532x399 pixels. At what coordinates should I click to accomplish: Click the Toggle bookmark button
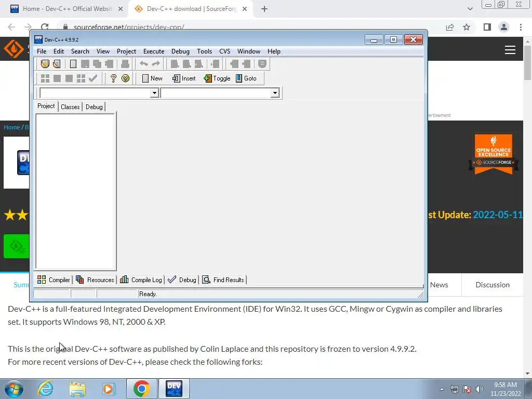tap(217, 78)
